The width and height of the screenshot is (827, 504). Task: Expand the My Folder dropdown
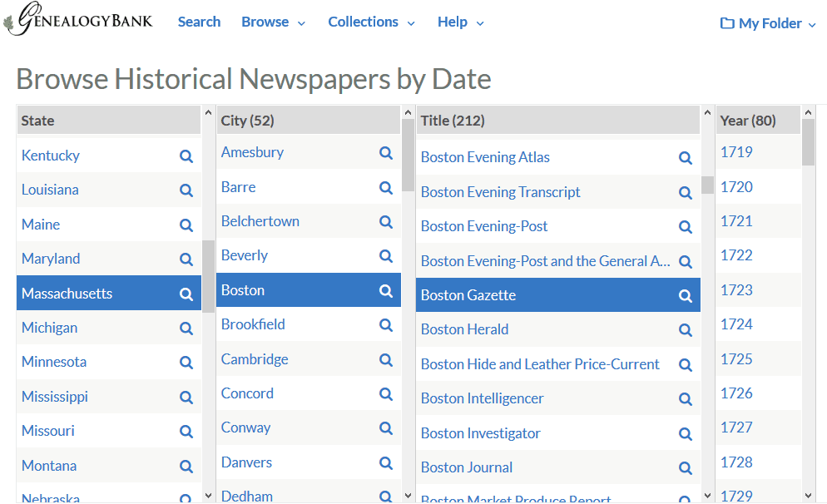pos(768,24)
